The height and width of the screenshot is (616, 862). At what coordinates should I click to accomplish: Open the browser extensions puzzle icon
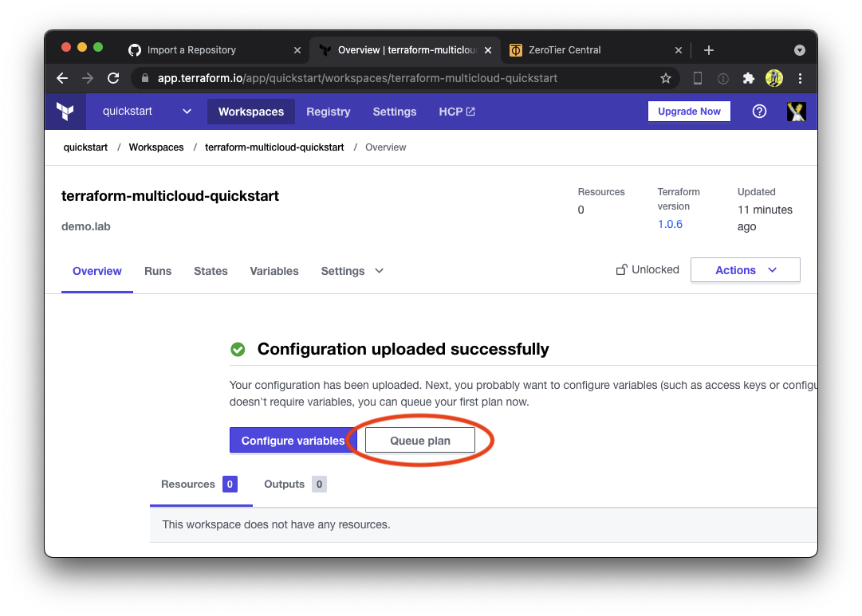[x=748, y=79]
